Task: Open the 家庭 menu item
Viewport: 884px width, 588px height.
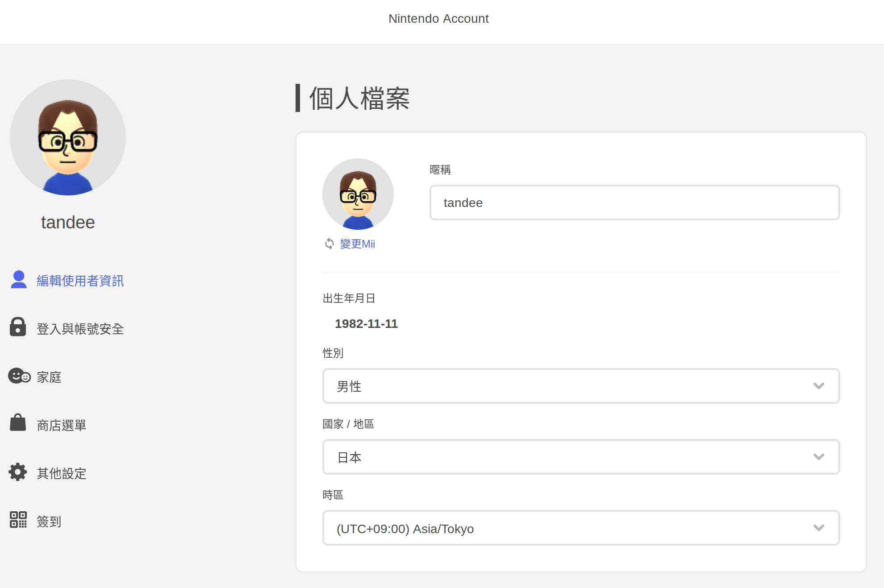Action: coord(49,377)
